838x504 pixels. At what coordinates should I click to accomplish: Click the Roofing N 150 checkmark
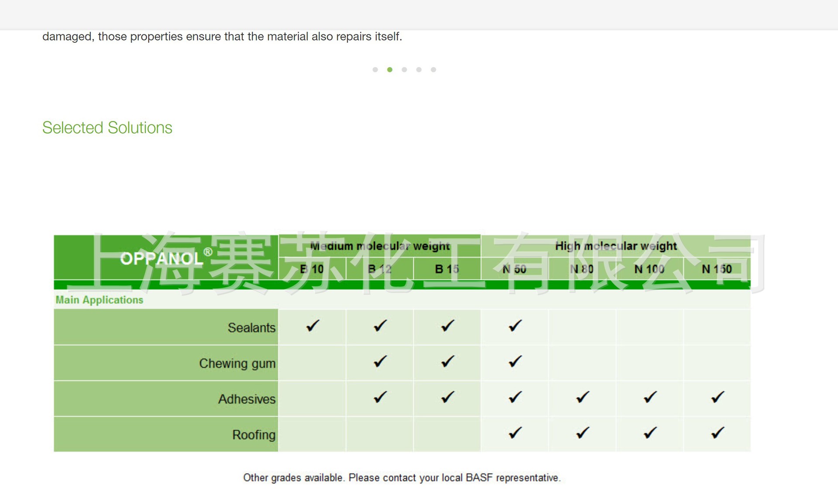pyautogui.click(x=718, y=433)
